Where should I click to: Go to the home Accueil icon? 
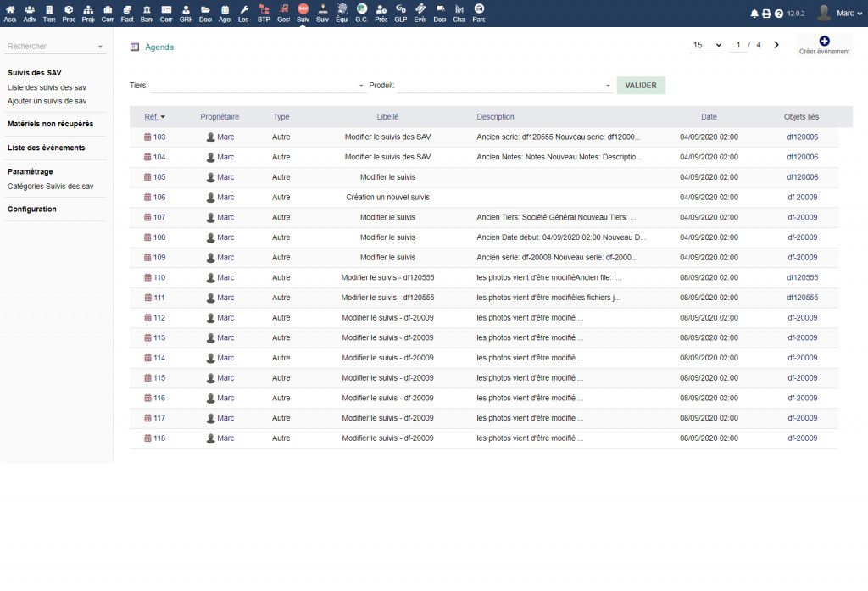pos(10,13)
